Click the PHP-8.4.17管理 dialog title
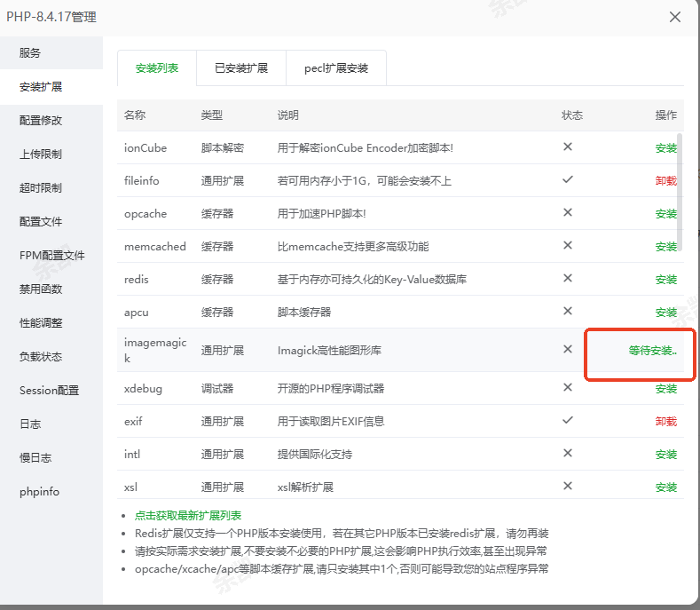 51,17
